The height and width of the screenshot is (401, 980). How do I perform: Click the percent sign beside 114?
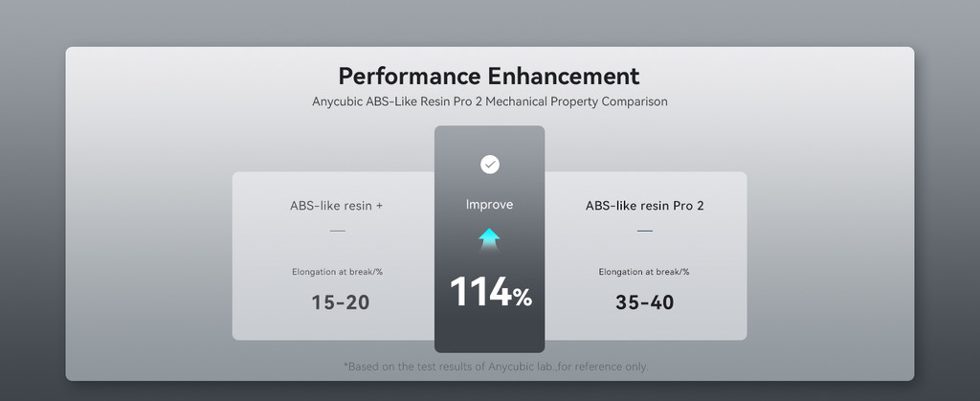[x=523, y=298]
